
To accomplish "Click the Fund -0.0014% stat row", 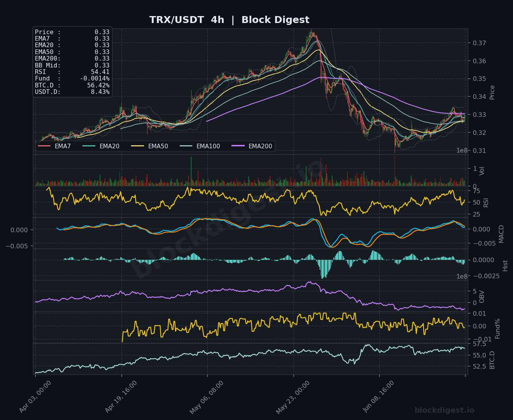I will pyautogui.click(x=72, y=79).
